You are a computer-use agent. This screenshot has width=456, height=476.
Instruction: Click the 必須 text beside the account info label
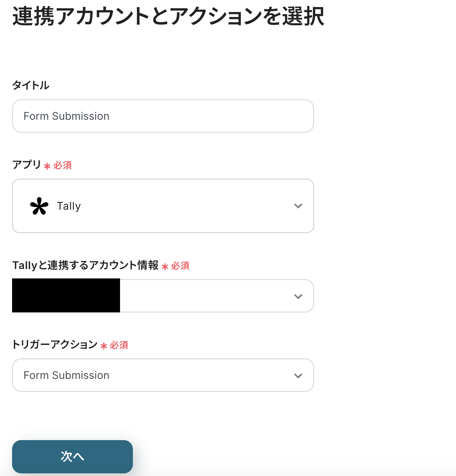[x=180, y=266]
